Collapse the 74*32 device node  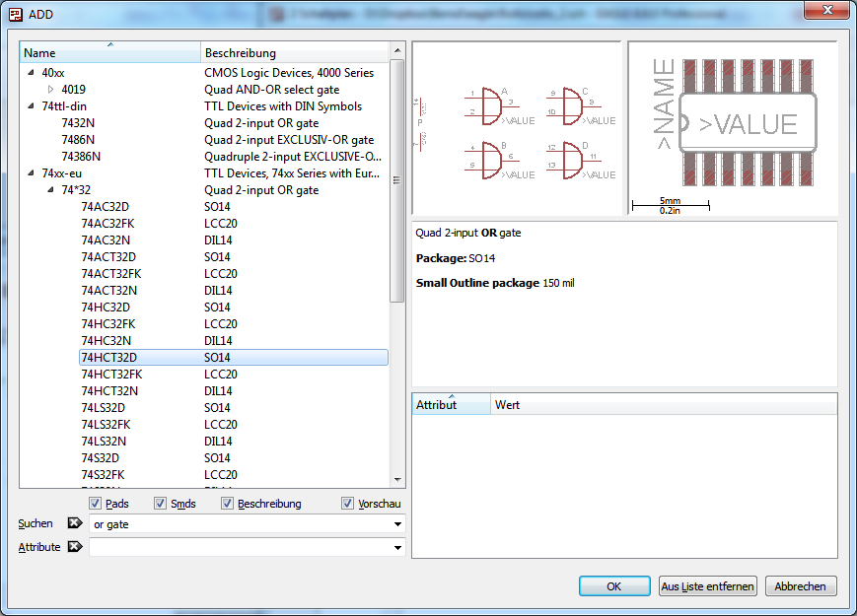[x=51, y=190]
